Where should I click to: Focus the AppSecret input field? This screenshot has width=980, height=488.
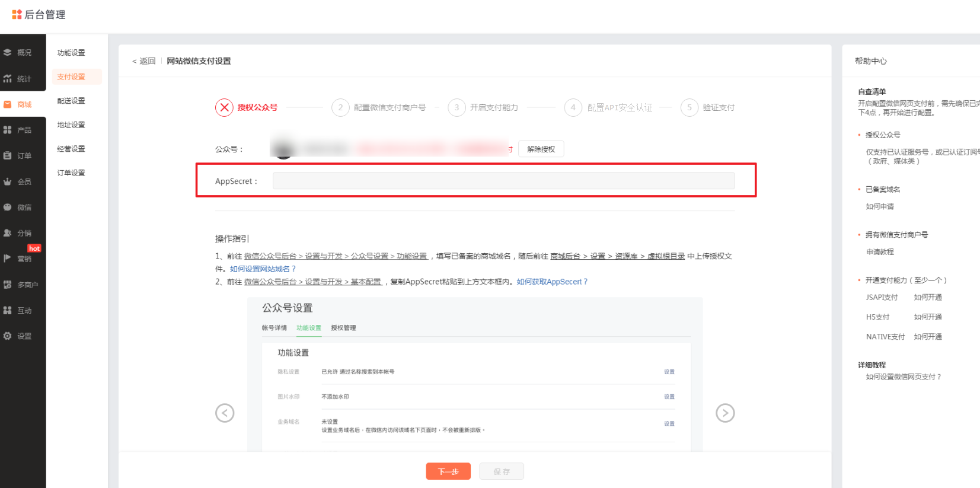click(x=503, y=181)
